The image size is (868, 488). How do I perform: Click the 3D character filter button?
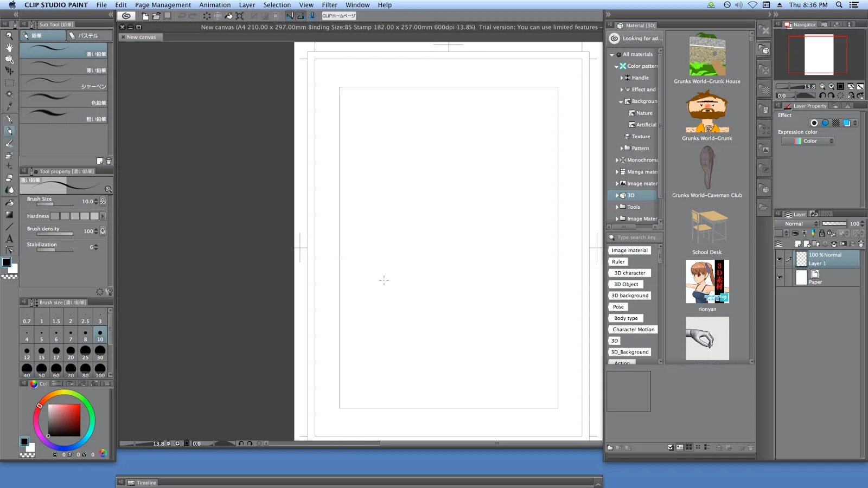click(x=629, y=273)
